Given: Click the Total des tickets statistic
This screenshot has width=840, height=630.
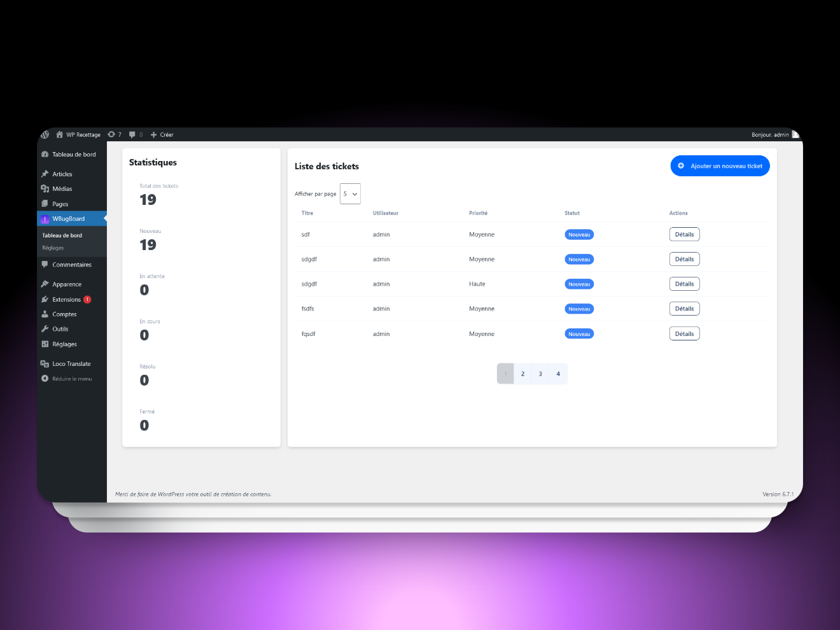Looking at the screenshot, I should click(158, 194).
